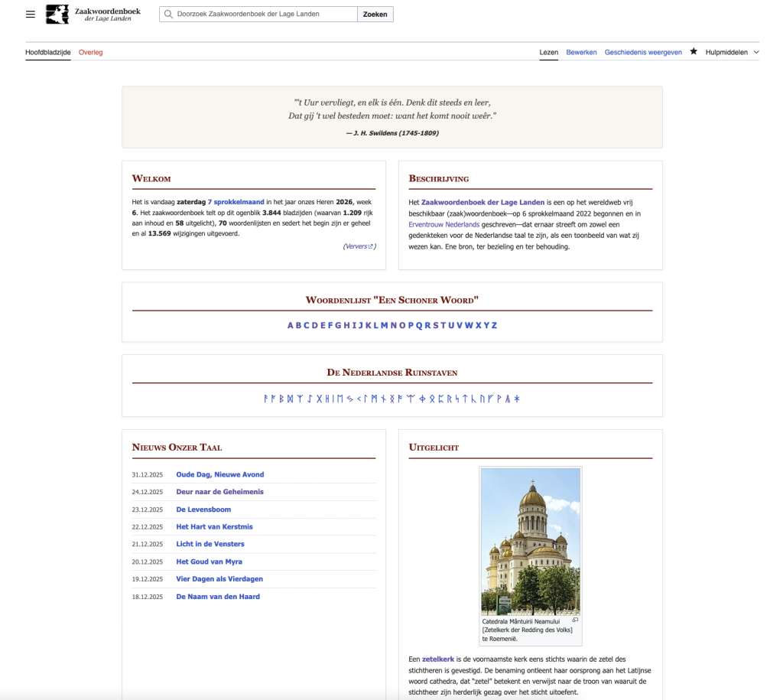783x700 pixels.
Task: Click the Zaakwoordenboek logo image
Action: [x=57, y=15]
